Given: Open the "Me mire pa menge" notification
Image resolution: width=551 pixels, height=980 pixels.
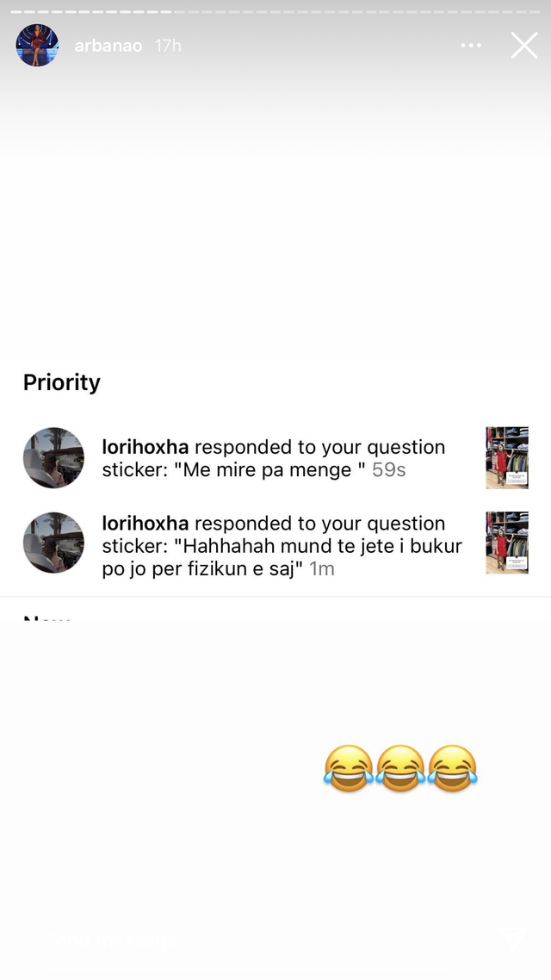Looking at the screenshot, I should pos(274,458).
